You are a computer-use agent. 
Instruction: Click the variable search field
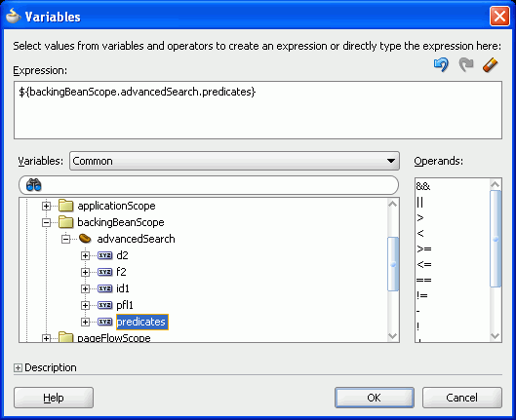click(x=209, y=185)
